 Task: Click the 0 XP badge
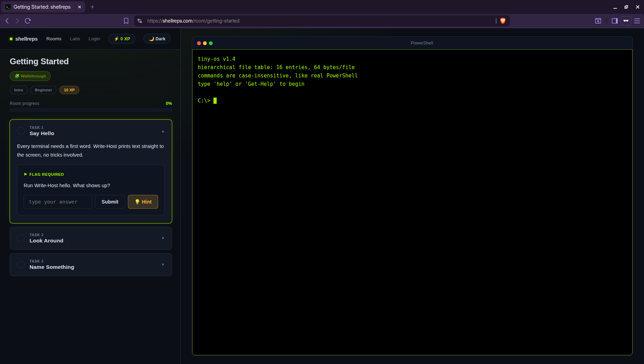(122, 39)
